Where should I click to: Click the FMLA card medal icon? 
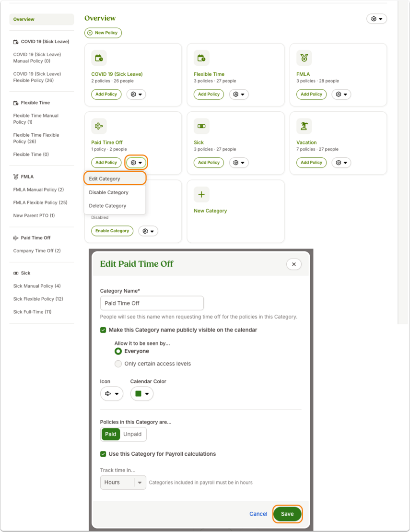[304, 58]
